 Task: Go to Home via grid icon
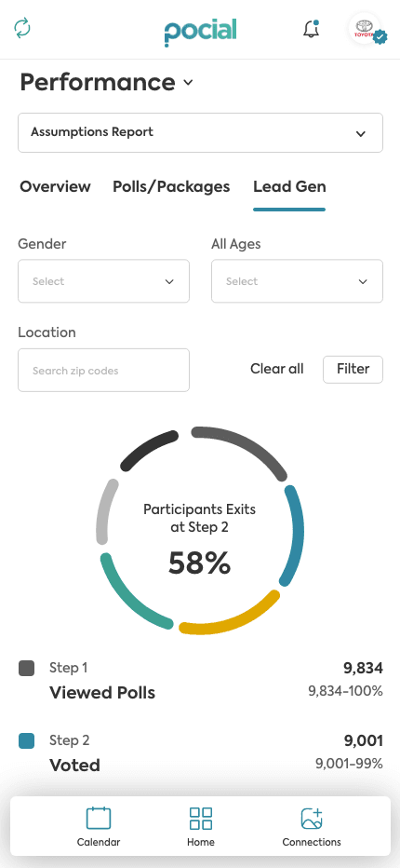coord(200,819)
